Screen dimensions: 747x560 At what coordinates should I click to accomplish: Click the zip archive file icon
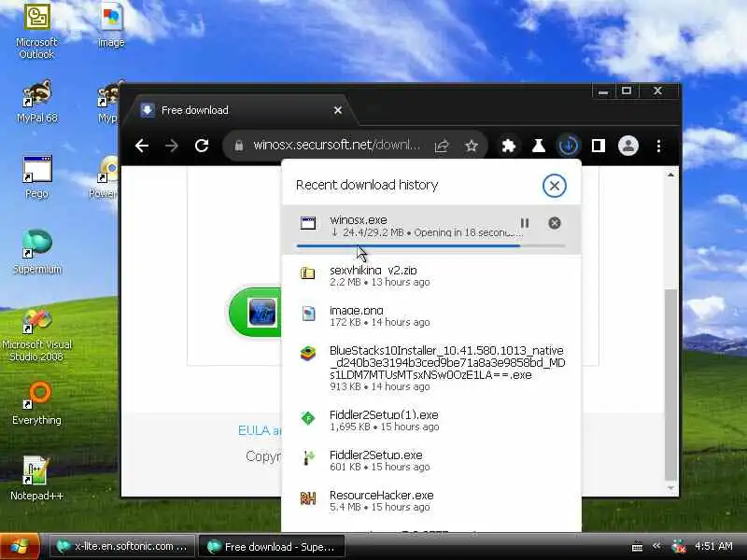[x=308, y=273]
